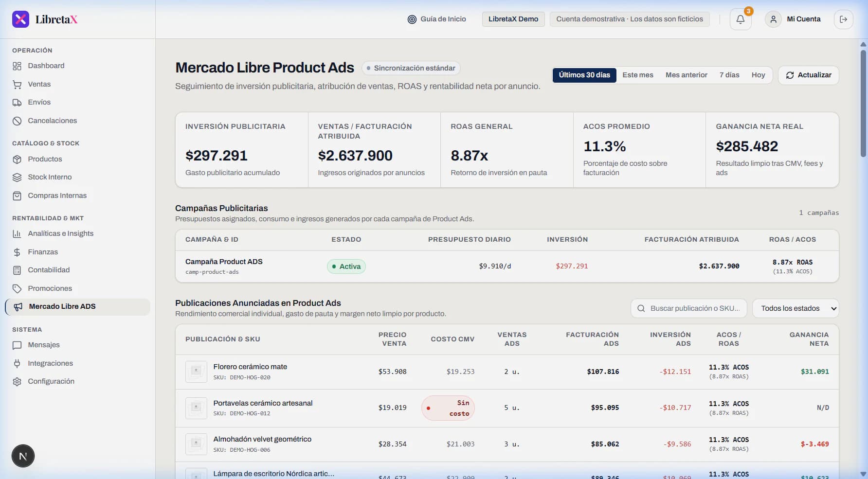This screenshot has width=868, height=479.
Task: Click the refresh icon in Actualizar
Action: [790, 75]
